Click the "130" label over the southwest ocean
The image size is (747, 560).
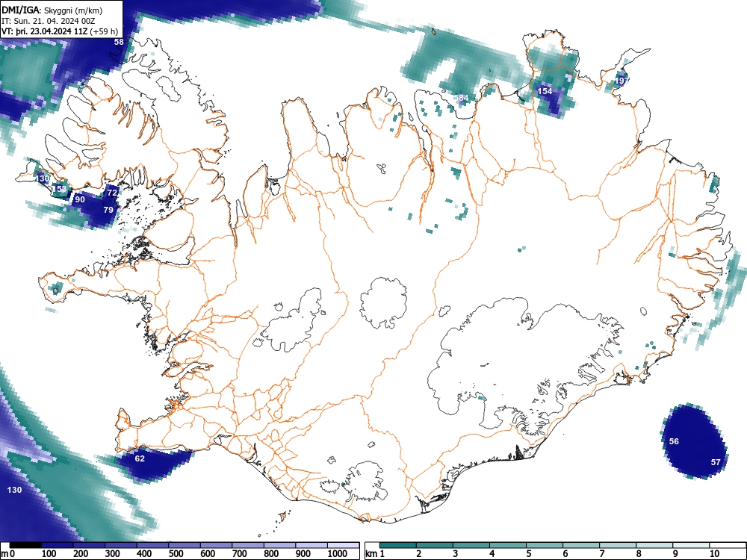(14, 490)
